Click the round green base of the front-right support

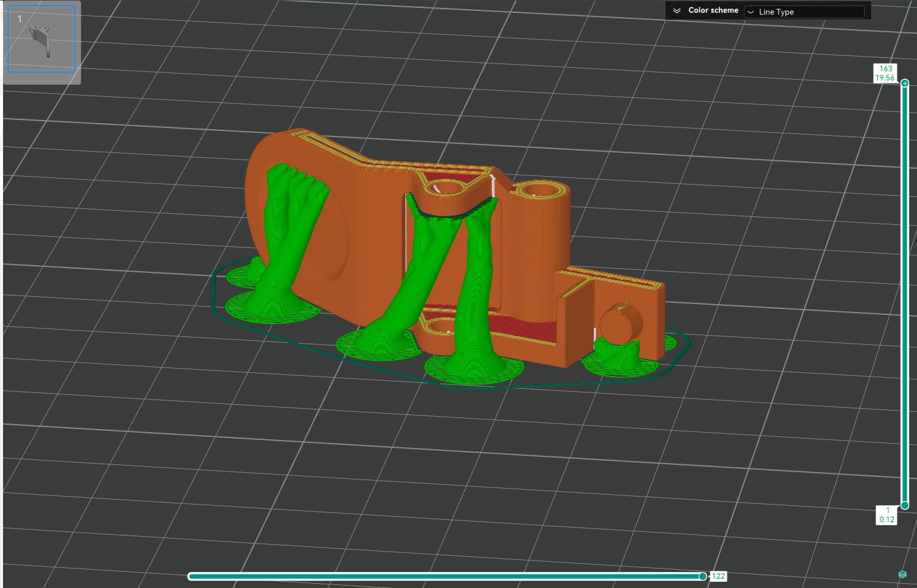(x=474, y=370)
